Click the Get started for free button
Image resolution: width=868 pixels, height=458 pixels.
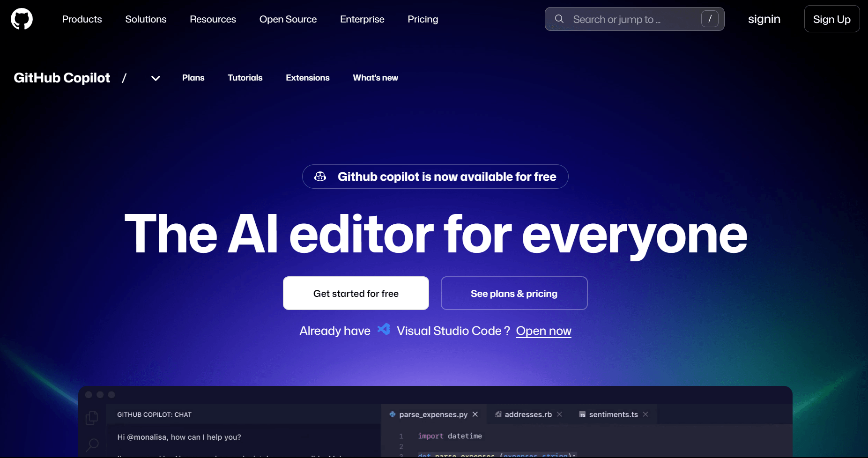[x=356, y=293]
